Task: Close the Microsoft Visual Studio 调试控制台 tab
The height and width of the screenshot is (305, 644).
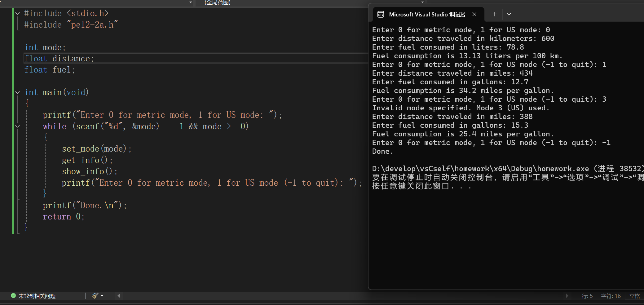Action: click(474, 14)
